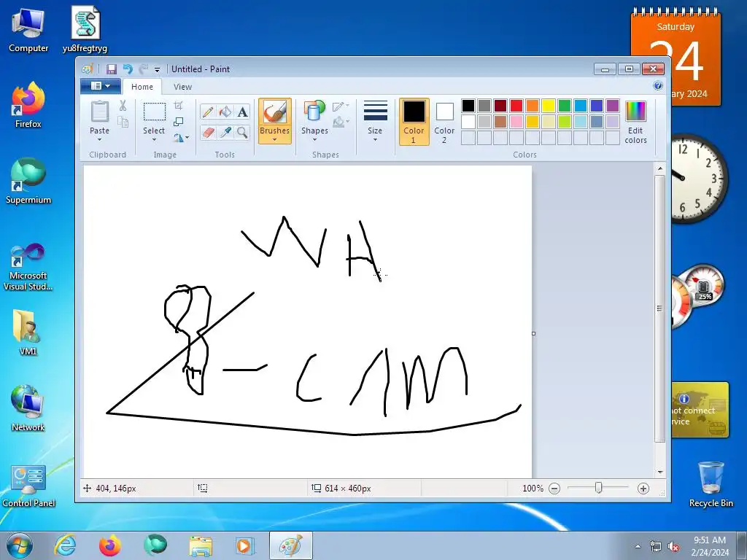Open the Paint file menu button
Screen dimensions: 747x560
100,86
